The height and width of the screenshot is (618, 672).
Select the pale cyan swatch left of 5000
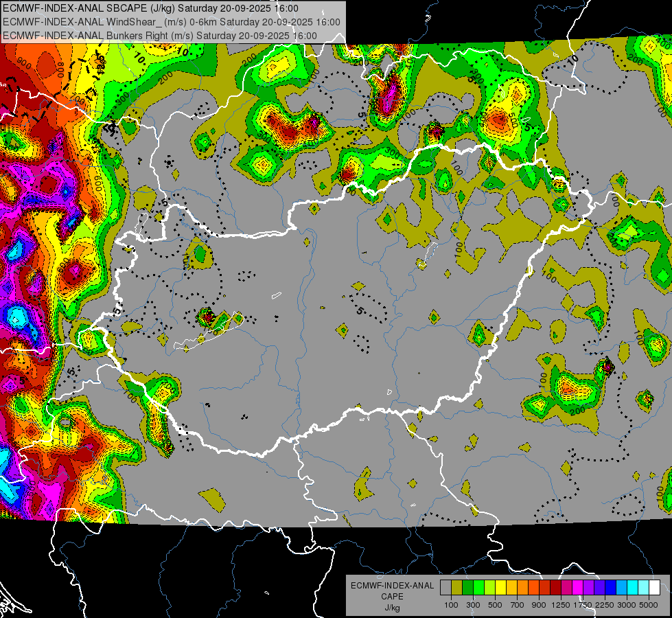pos(644,588)
